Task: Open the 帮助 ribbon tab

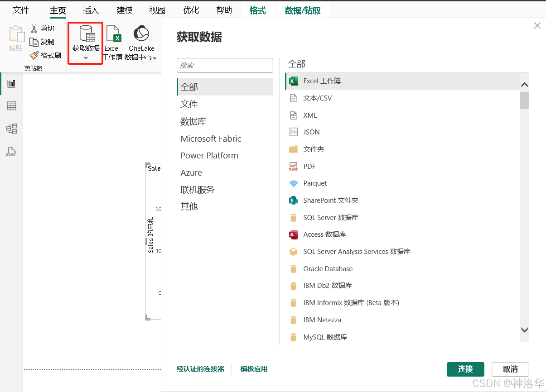Action: tap(224, 10)
